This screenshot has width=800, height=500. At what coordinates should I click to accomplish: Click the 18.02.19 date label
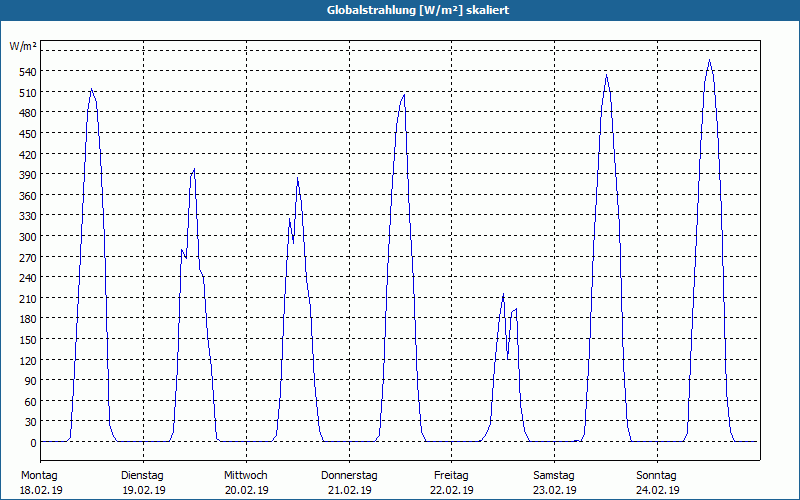pyautogui.click(x=41, y=490)
